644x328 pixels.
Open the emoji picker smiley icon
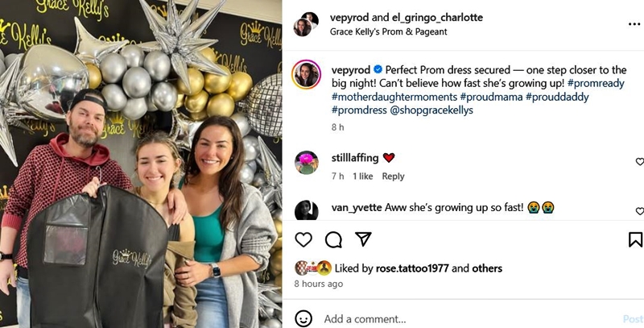[303, 319]
